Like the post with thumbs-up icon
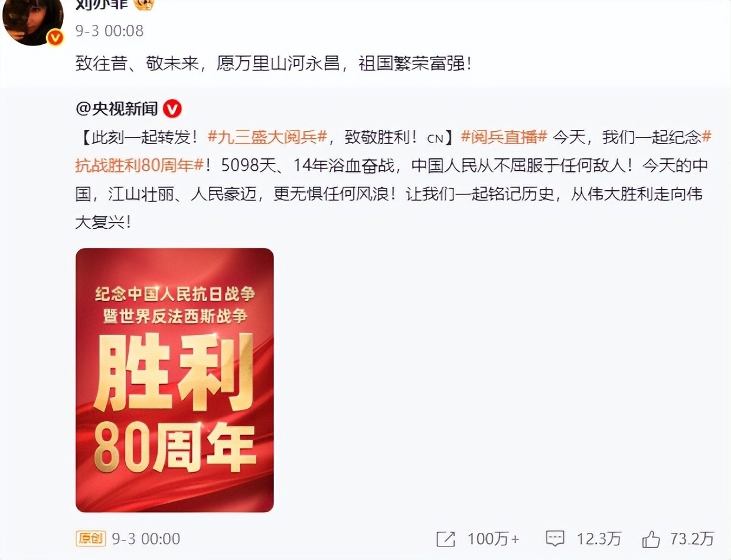 click(x=651, y=538)
